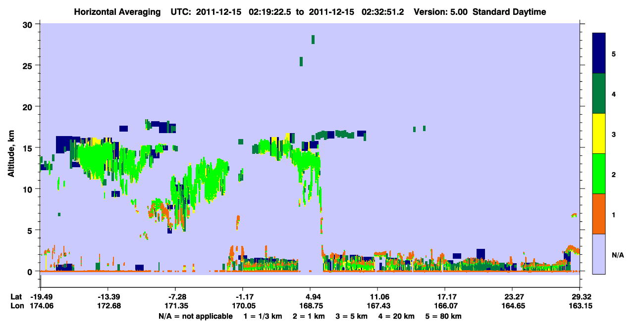
Task: Click latitude value '-7.28'
Action: point(175,297)
